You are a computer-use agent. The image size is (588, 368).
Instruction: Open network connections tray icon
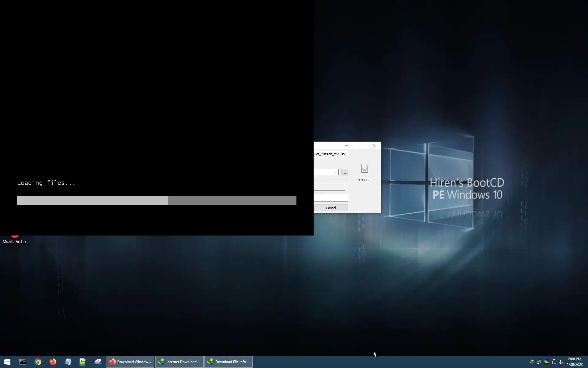pyautogui.click(x=539, y=362)
